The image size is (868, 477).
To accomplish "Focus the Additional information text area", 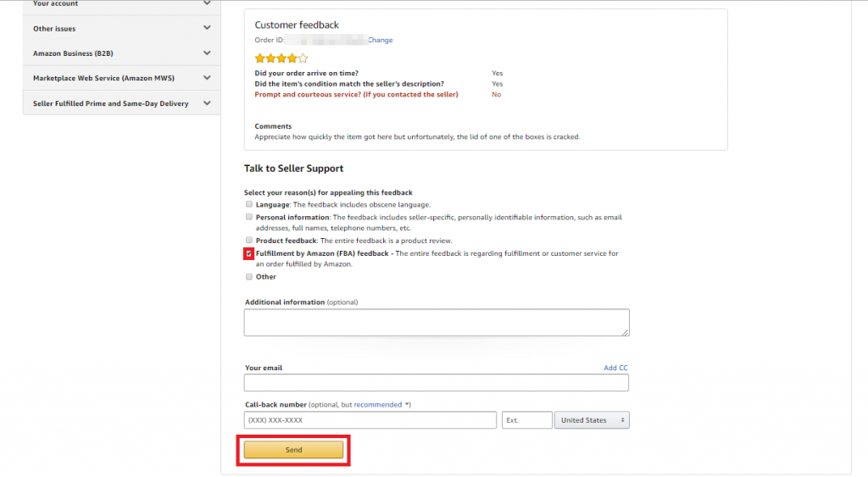I will click(x=437, y=323).
